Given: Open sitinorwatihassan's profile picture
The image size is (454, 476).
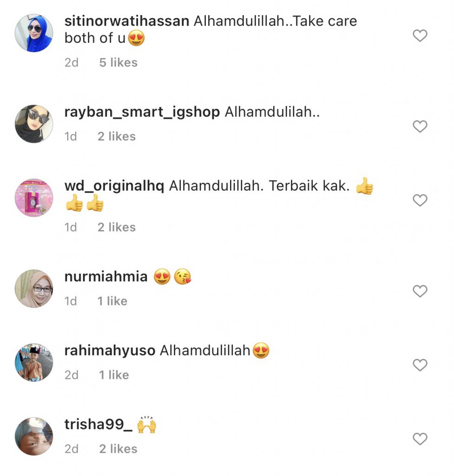Looking at the screenshot, I should tap(34, 33).
